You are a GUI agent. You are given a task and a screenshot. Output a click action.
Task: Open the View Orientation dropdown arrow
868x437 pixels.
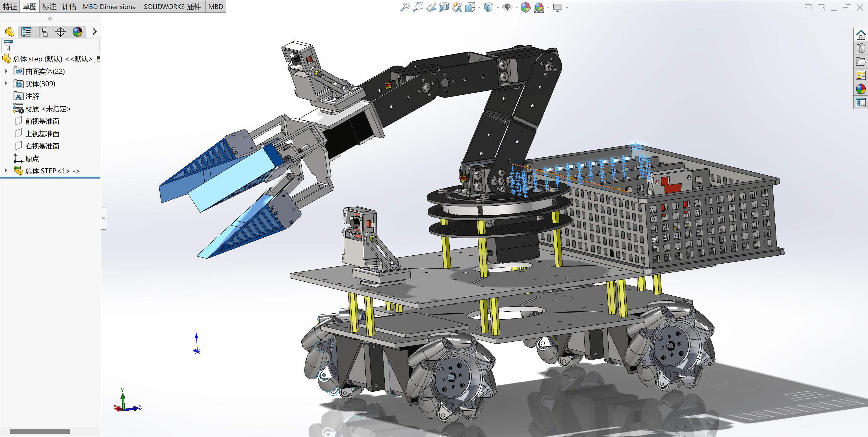point(479,7)
